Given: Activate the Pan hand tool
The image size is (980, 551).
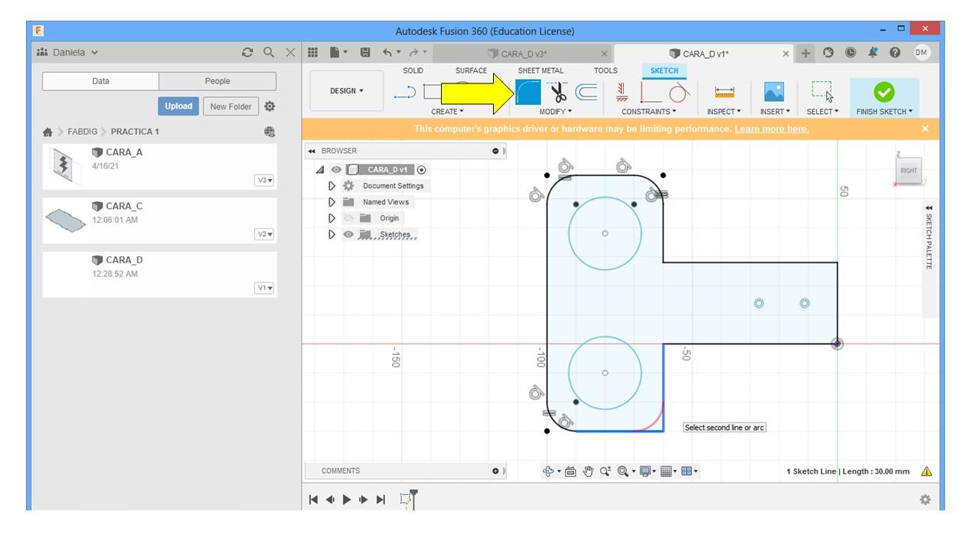Looking at the screenshot, I should click(589, 471).
